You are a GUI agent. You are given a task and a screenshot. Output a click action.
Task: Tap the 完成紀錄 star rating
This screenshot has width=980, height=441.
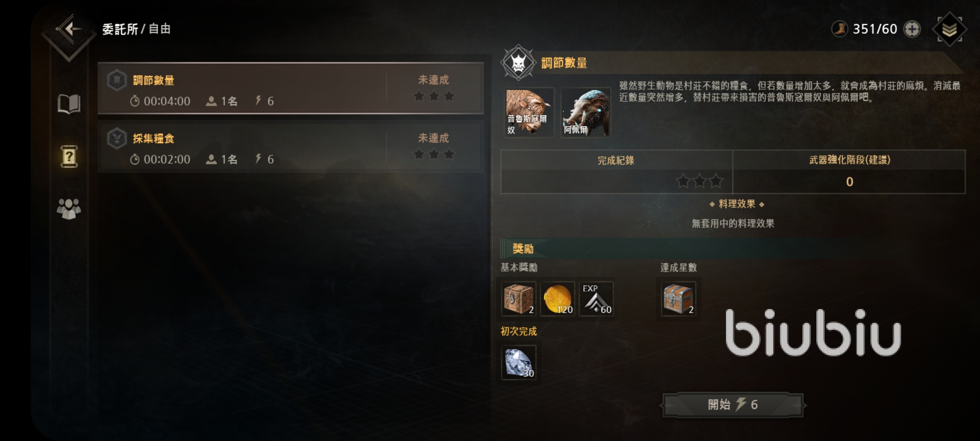(x=699, y=181)
